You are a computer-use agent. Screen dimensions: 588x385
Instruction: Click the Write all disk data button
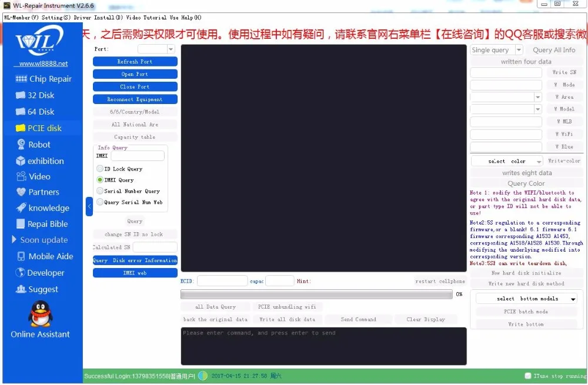pos(288,319)
